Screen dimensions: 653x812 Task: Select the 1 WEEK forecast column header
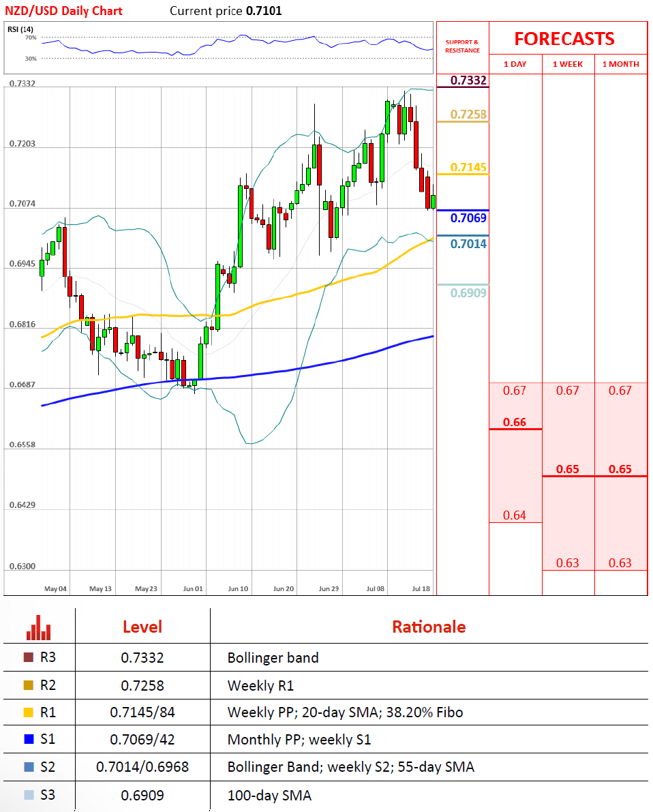pyautogui.click(x=568, y=64)
